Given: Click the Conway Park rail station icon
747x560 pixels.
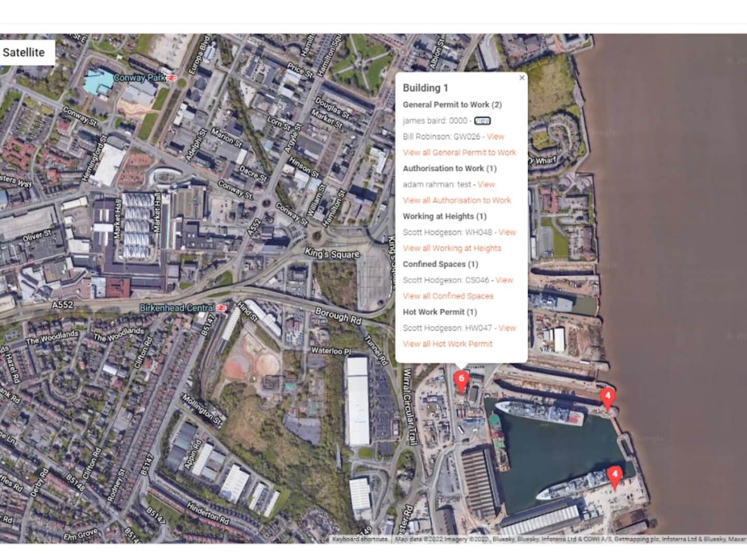Looking at the screenshot, I should [173, 78].
